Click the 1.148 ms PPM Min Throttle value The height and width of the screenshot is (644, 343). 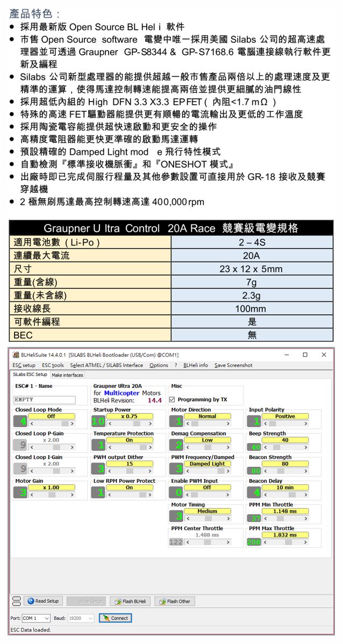(285, 511)
